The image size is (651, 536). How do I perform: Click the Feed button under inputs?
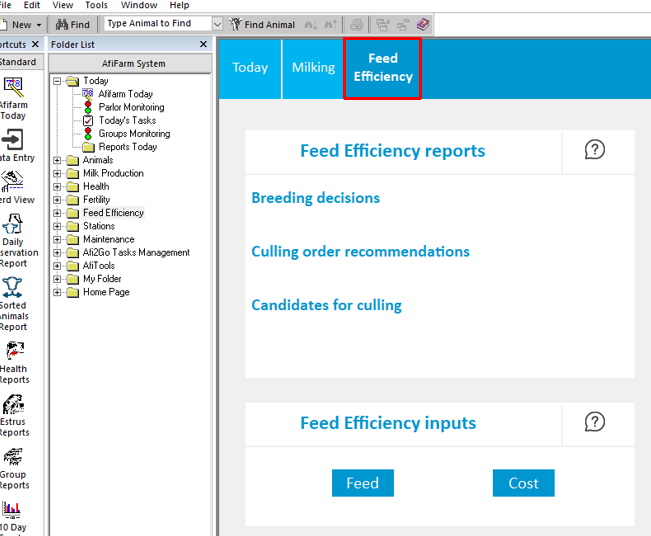coord(362,483)
